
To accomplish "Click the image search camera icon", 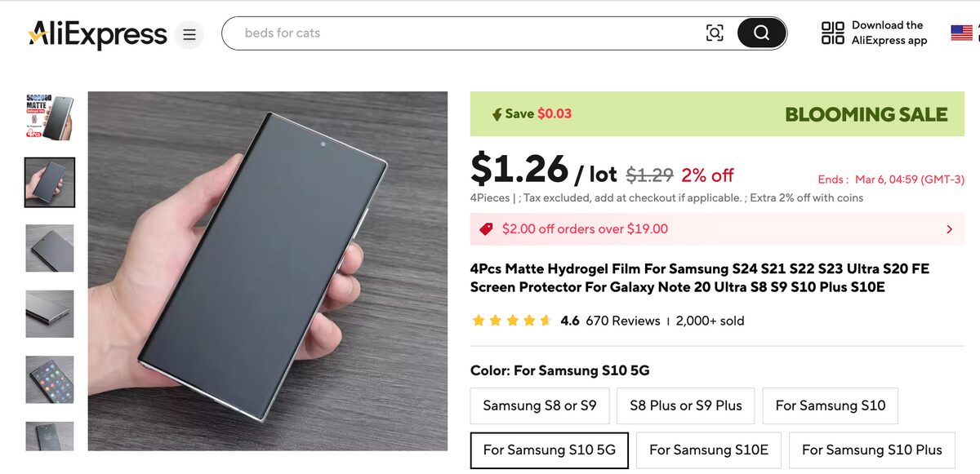I will click(715, 33).
